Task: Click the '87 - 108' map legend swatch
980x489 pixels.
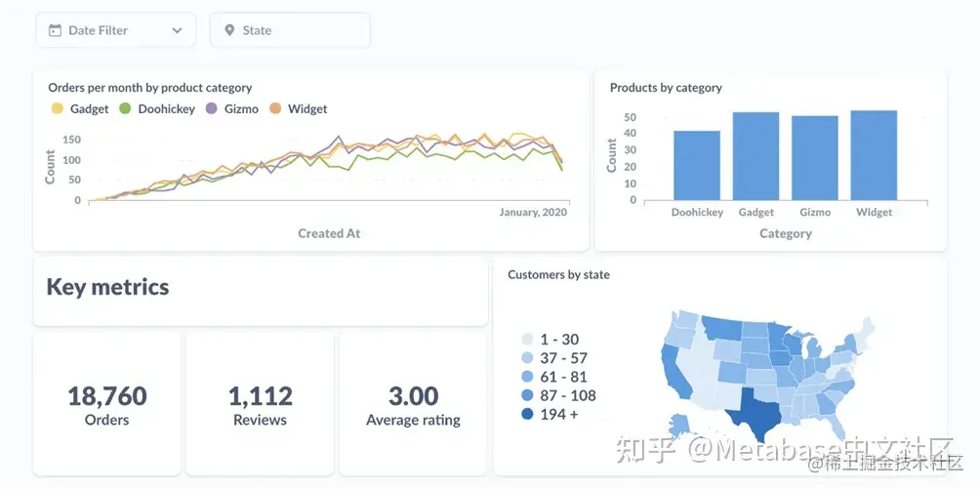Action: point(527,396)
